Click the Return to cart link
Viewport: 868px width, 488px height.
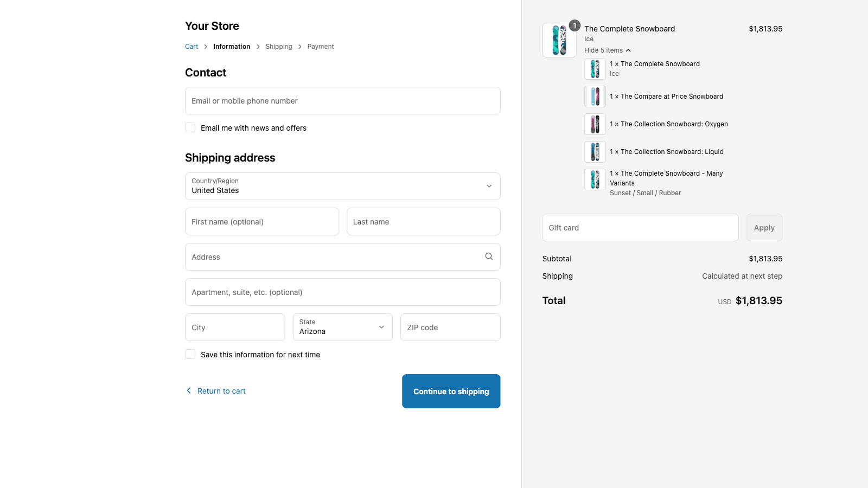(221, 390)
